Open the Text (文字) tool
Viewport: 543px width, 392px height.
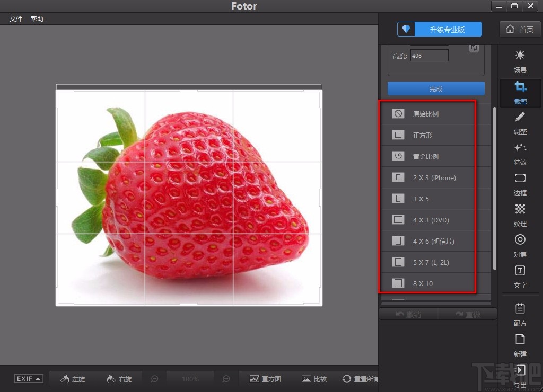(520, 277)
